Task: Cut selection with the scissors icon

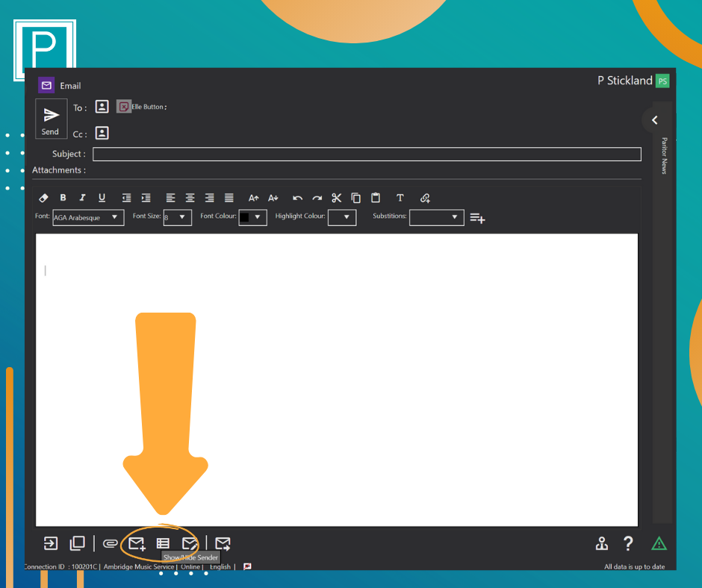Action: pos(337,198)
